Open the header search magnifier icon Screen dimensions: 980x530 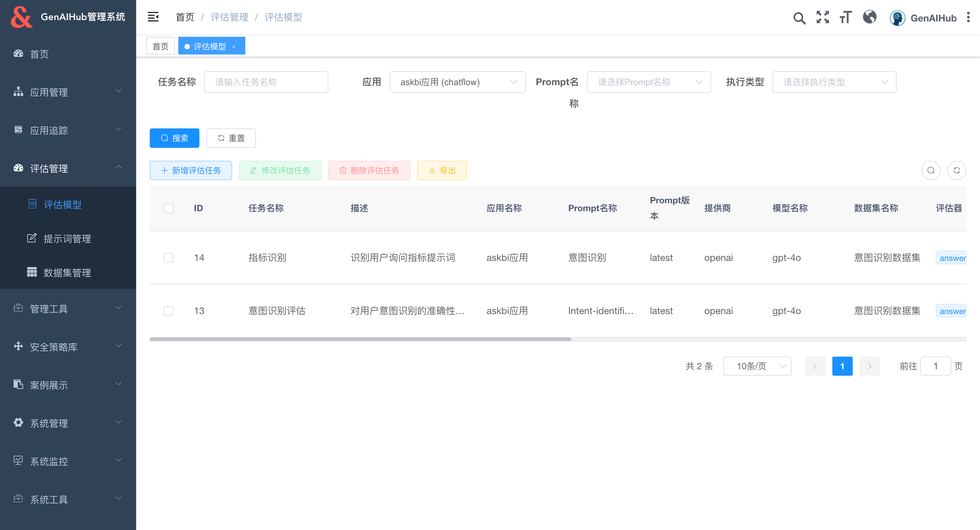point(799,17)
